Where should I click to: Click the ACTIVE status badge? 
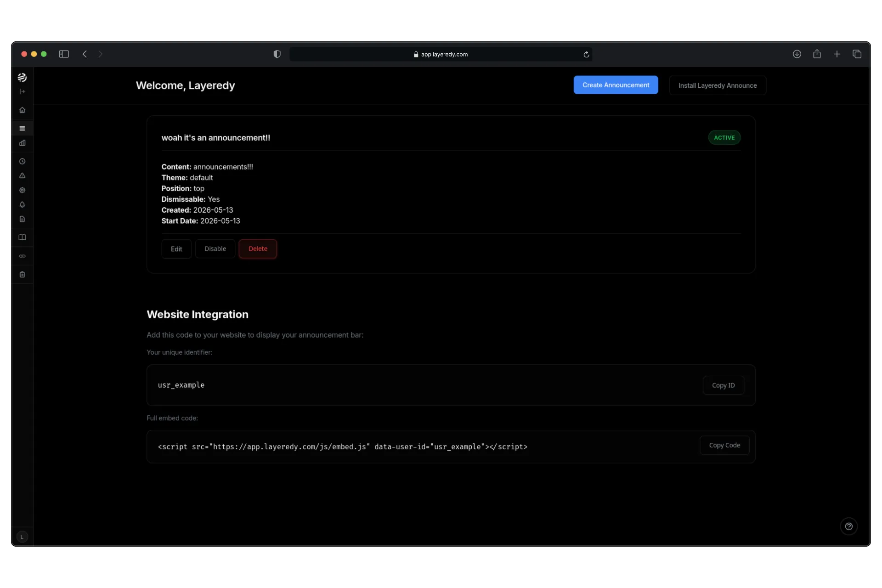[724, 137]
